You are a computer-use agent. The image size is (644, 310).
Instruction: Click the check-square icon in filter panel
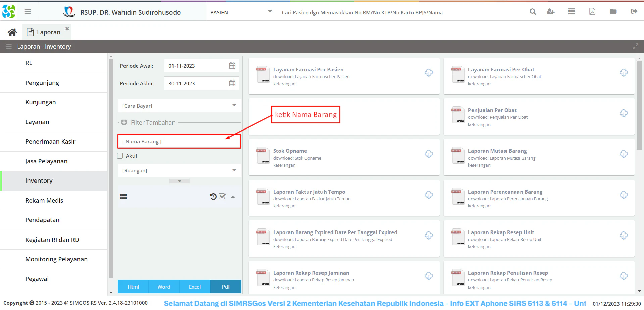(222, 197)
